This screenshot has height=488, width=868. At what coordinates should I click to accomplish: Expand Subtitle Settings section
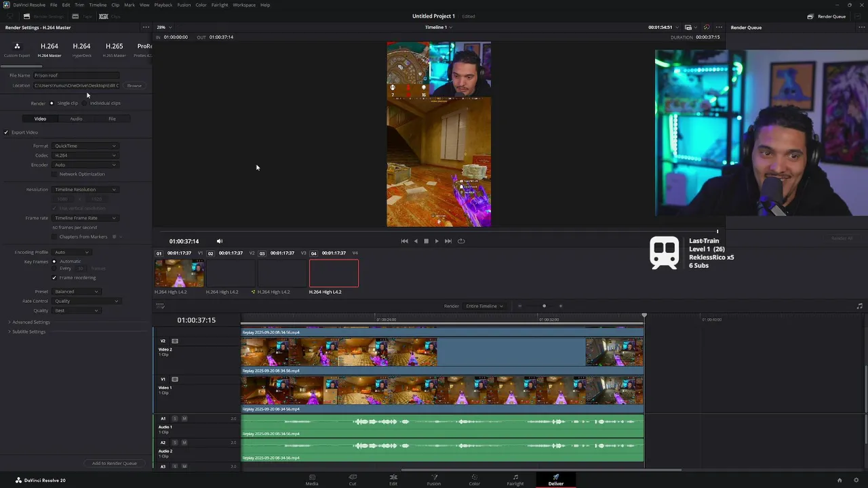pos(27,331)
